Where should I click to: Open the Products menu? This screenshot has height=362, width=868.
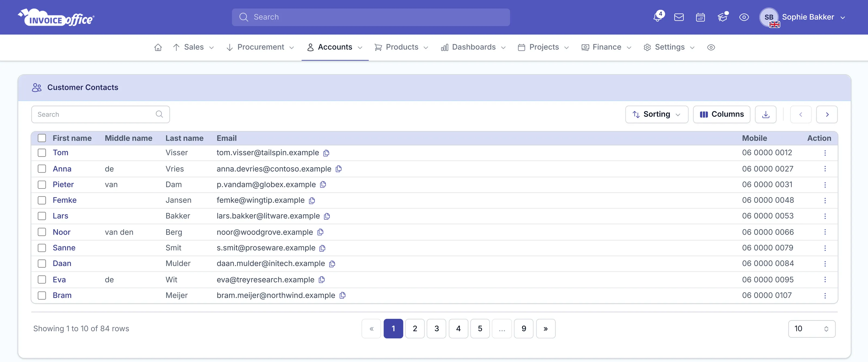401,47
